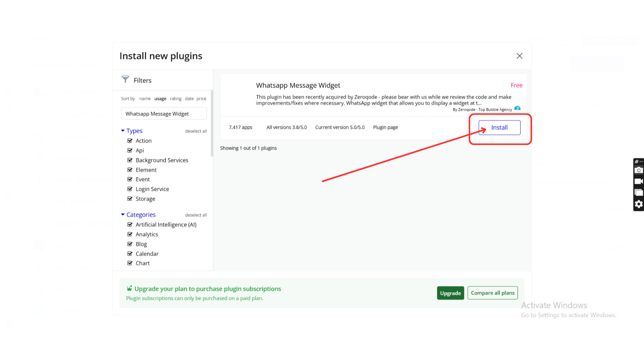Install the Whatsapp Message Widget plugin

click(499, 128)
